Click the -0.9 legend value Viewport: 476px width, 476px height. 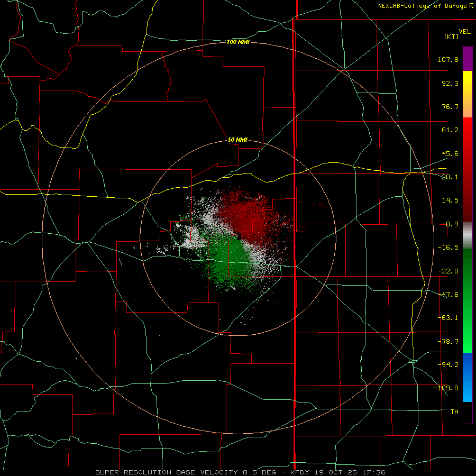450,224
